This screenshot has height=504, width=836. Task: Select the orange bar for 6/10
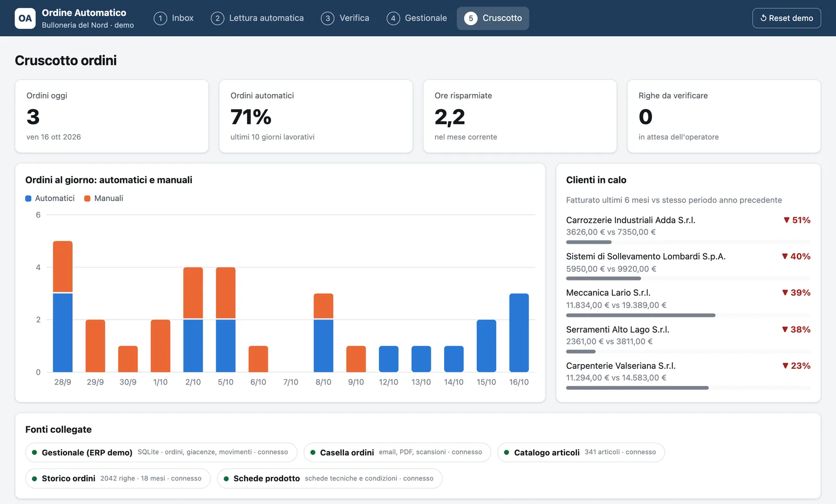258,359
